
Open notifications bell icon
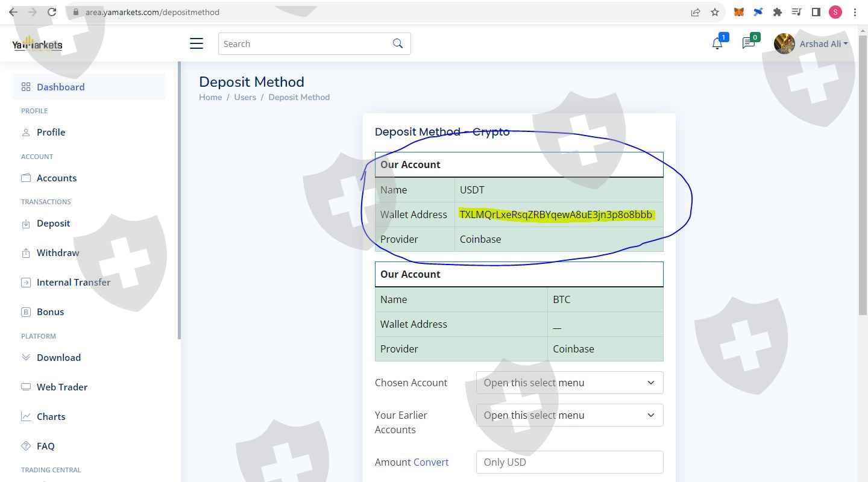(x=717, y=43)
